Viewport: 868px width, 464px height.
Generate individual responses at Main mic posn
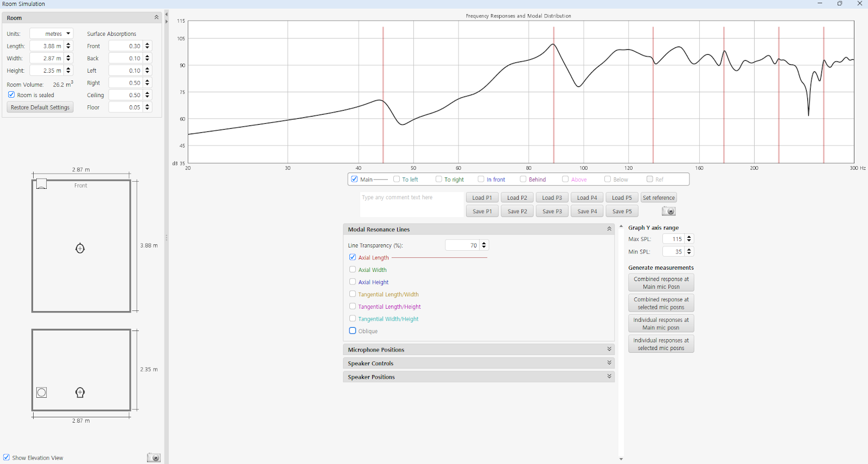pyautogui.click(x=661, y=323)
